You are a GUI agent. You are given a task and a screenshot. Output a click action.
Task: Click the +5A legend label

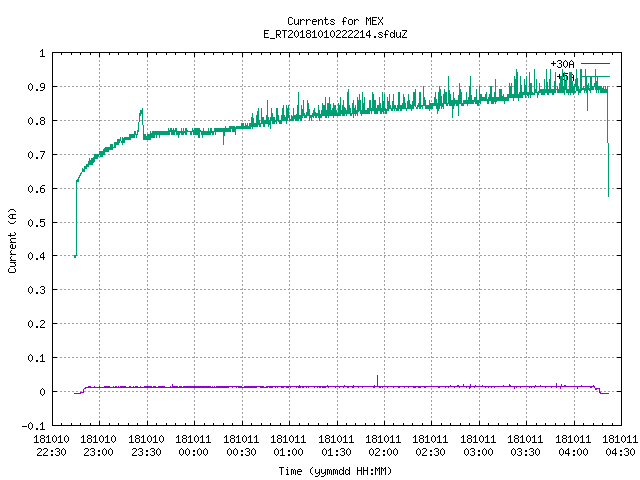tap(565, 77)
